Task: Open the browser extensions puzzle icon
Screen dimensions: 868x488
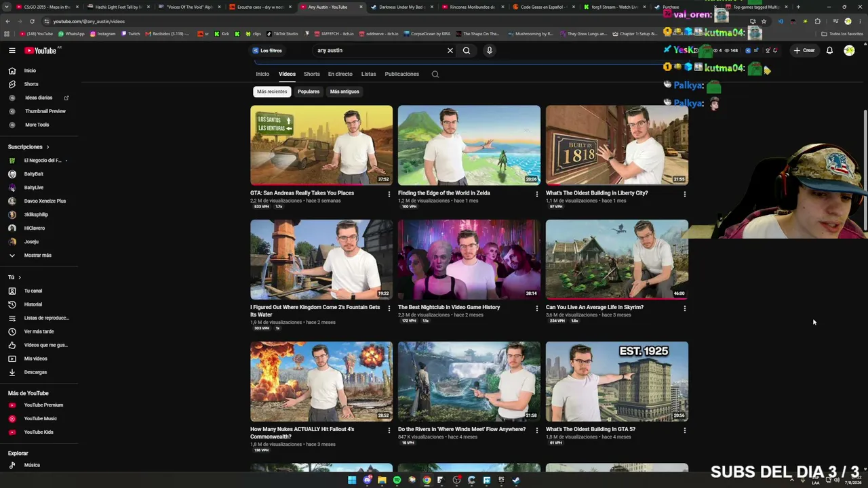Action: tap(817, 21)
